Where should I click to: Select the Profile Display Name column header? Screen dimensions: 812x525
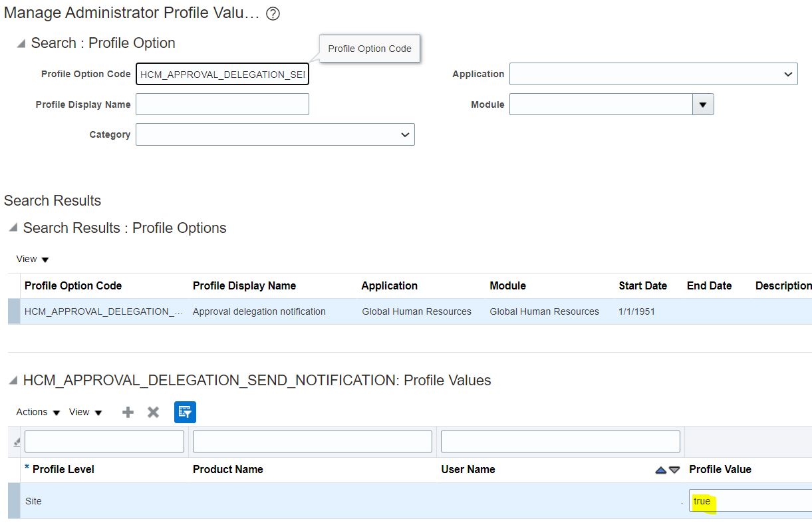[x=244, y=286]
